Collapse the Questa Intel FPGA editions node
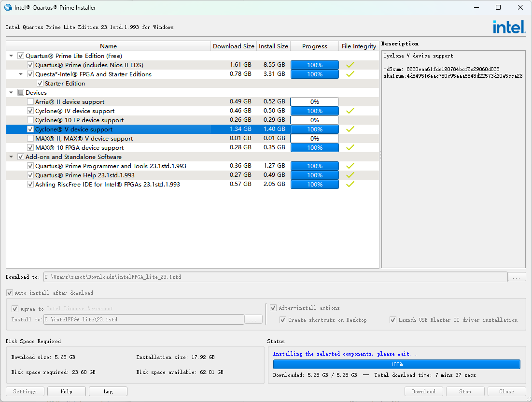The width and height of the screenshot is (532, 402). tap(21, 74)
